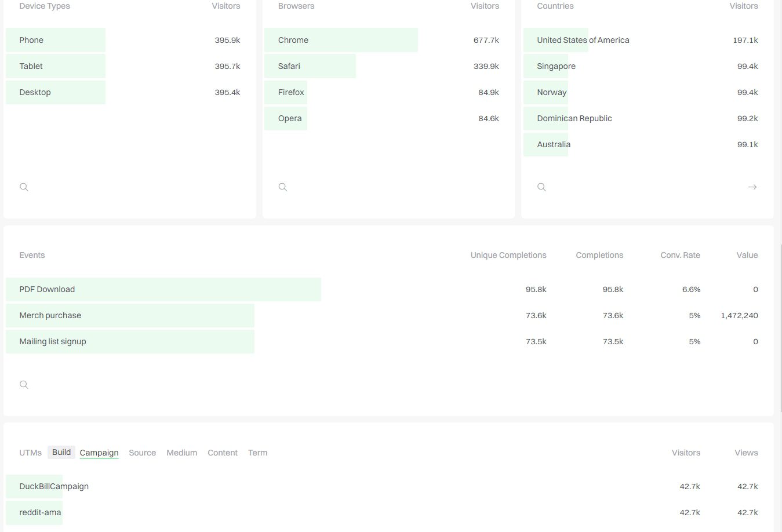Click Chrome visitor count 677.7k

pyautogui.click(x=486, y=40)
